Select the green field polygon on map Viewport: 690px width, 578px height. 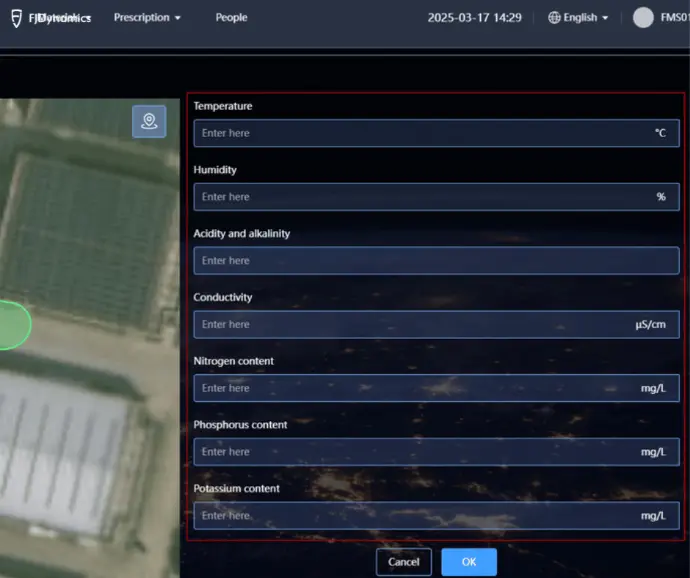coord(14,325)
